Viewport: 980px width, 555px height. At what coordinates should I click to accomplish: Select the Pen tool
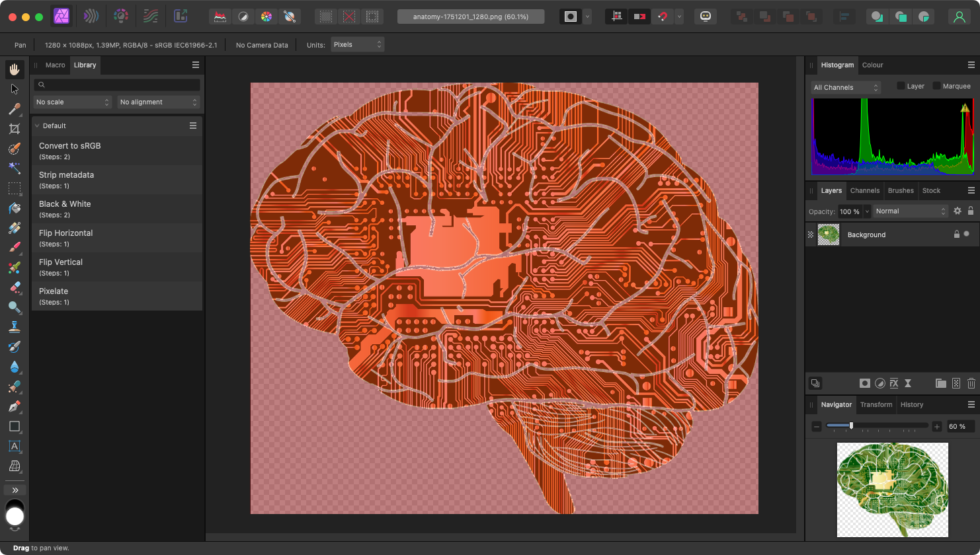point(15,406)
